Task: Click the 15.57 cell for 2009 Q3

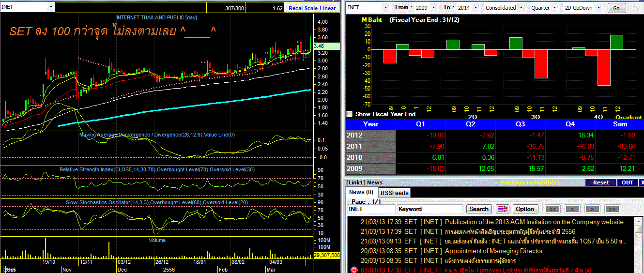Action: [520, 168]
